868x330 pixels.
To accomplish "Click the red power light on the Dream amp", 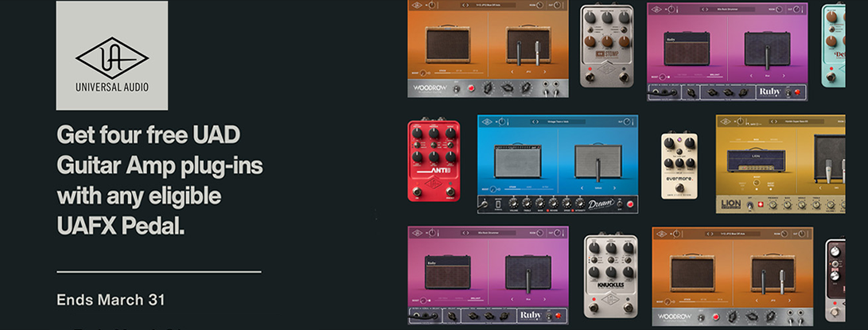I will 629,204.
